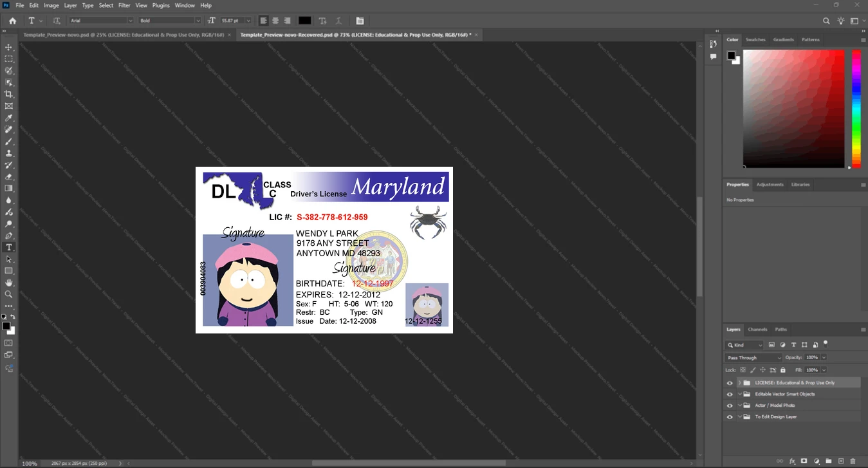Image resolution: width=868 pixels, height=468 pixels.
Task: Activate the Zoom tool magnifier icon
Action: click(9, 294)
